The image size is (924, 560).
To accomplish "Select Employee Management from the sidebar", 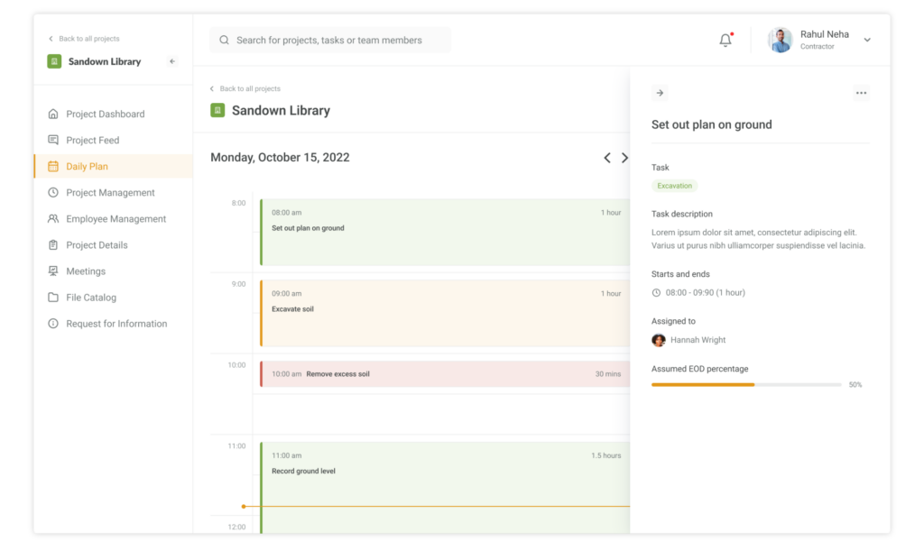I will point(115,219).
